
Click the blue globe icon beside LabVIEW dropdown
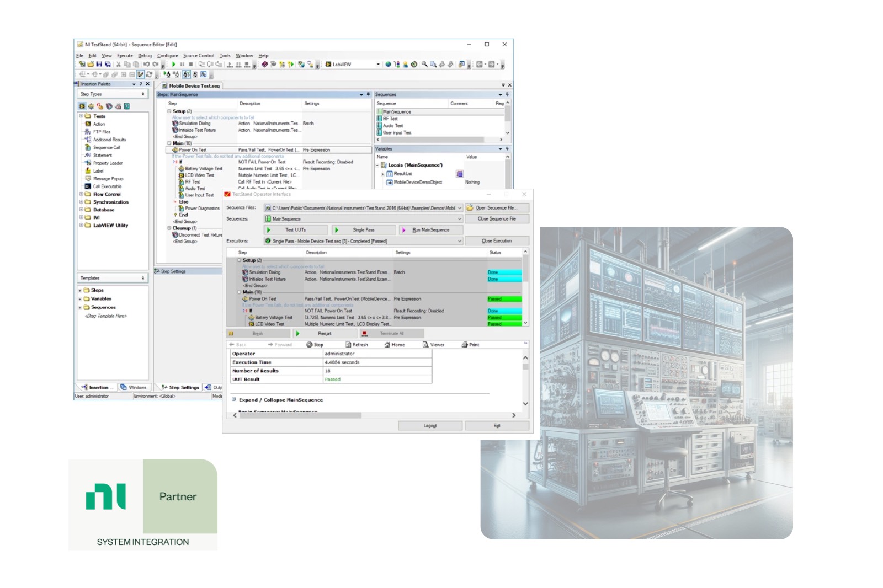click(388, 64)
